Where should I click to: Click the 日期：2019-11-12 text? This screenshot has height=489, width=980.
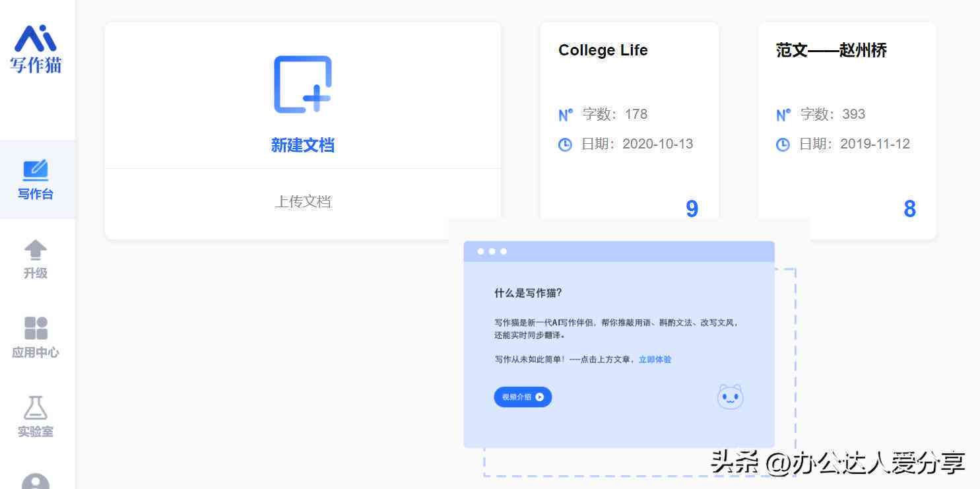855,144
